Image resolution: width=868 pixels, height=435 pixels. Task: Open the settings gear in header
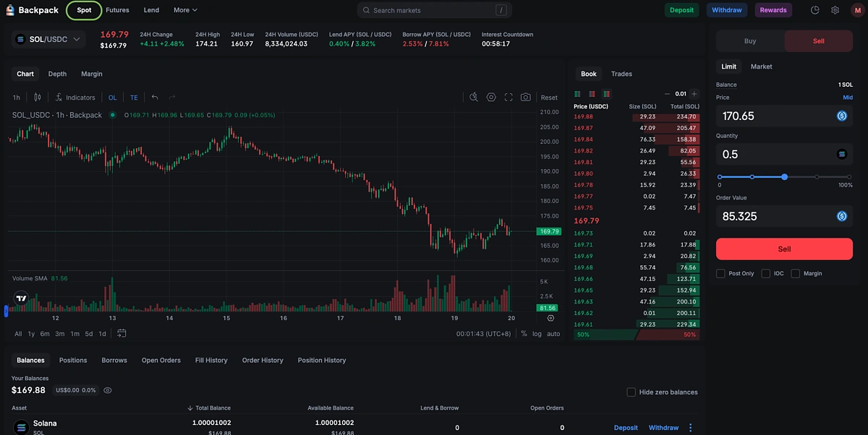835,10
